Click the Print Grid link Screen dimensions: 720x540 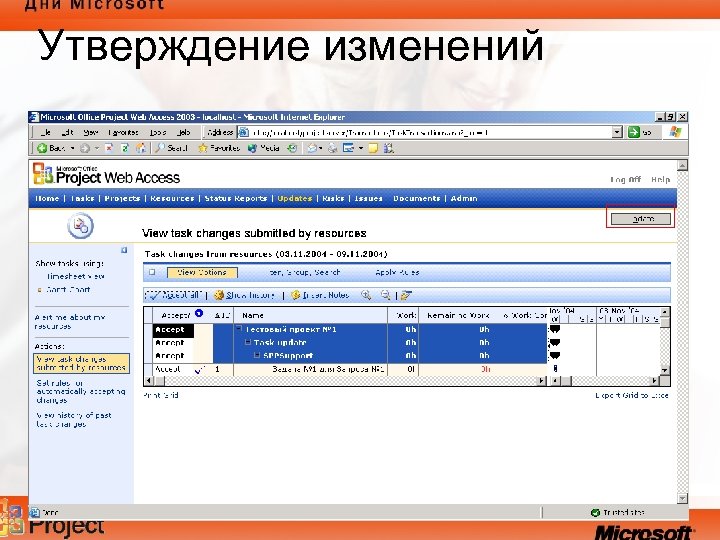coord(161,395)
